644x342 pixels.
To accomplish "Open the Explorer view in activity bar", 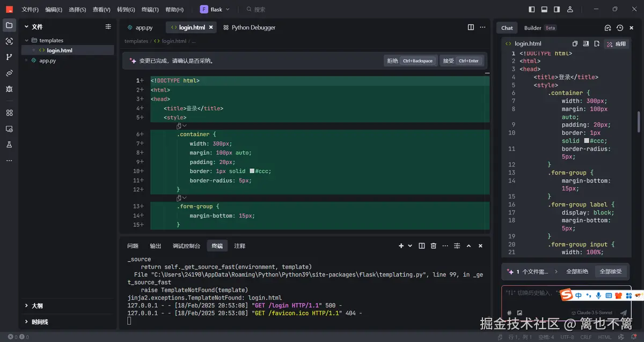I will click(x=9, y=25).
